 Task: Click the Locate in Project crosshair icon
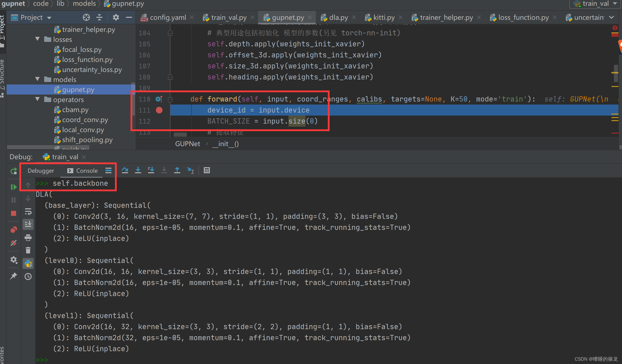pyautogui.click(x=86, y=17)
